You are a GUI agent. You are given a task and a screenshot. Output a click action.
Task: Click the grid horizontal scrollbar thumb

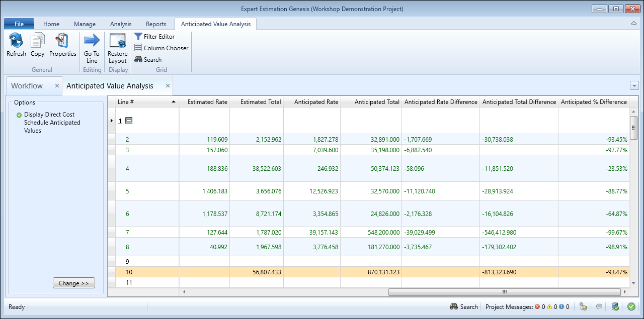[x=504, y=291]
